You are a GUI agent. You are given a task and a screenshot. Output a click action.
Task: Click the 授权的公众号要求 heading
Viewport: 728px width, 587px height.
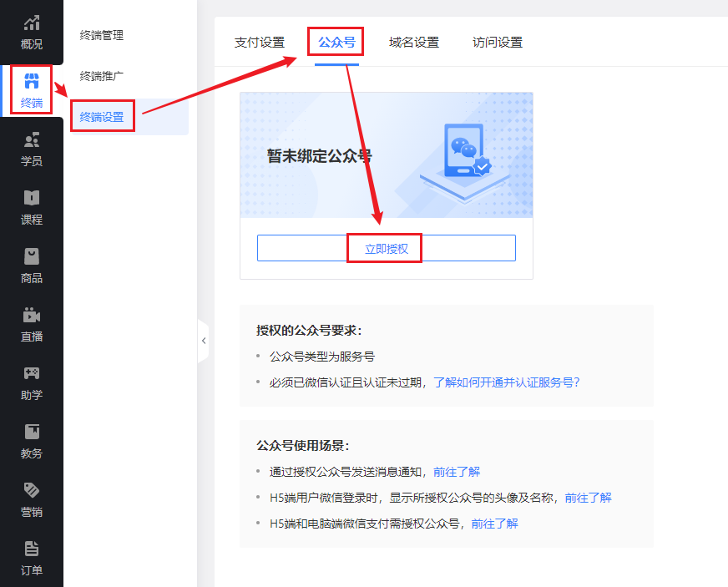pos(309,331)
